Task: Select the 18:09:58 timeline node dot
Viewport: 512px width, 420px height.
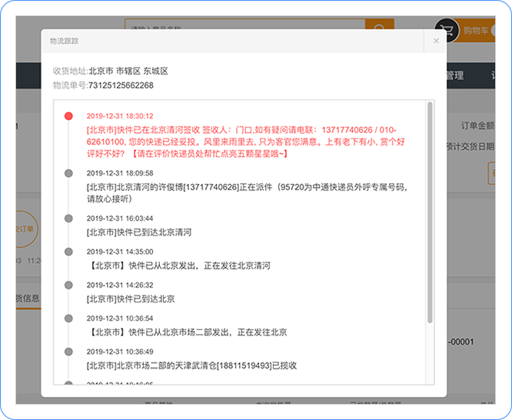Action: pos(68,173)
